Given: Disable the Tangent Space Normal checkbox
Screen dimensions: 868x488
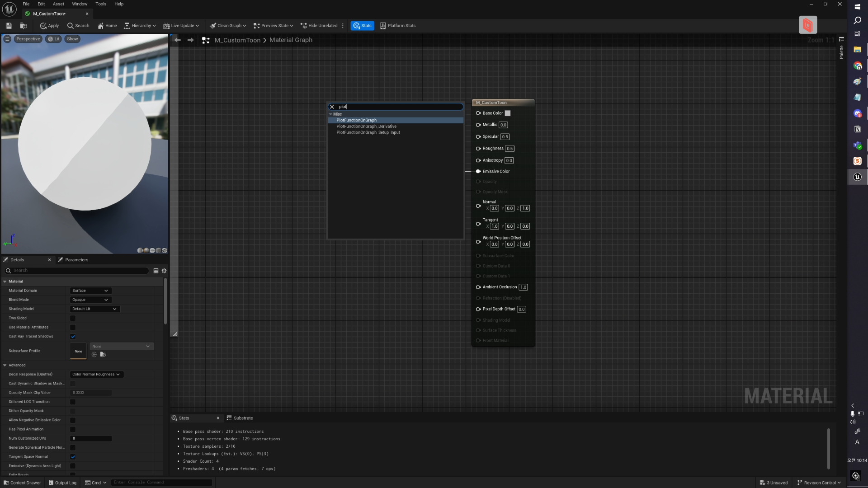Looking at the screenshot, I should click(x=73, y=457).
